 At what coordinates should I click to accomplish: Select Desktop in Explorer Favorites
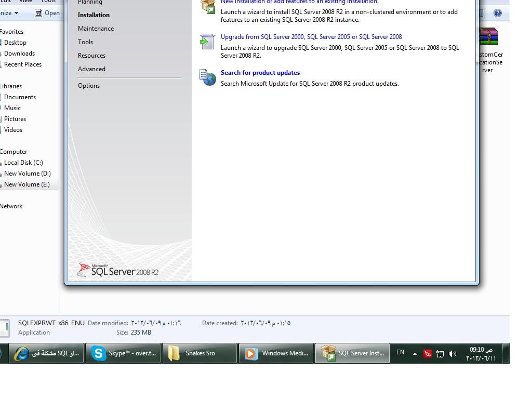click(x=15, y=43)
